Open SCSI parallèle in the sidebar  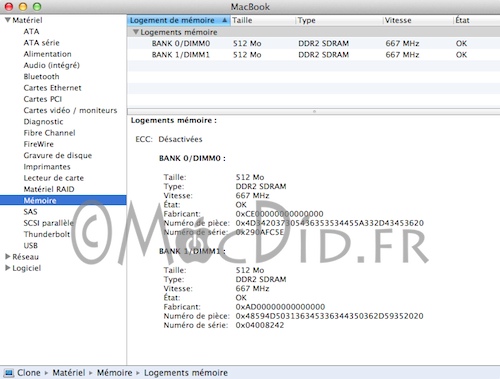(48, 223)
